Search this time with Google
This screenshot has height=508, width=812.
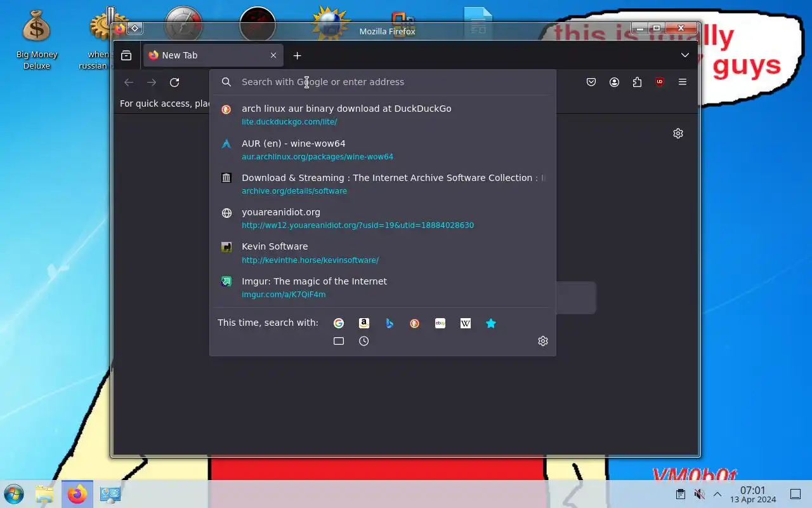[339, 323]
